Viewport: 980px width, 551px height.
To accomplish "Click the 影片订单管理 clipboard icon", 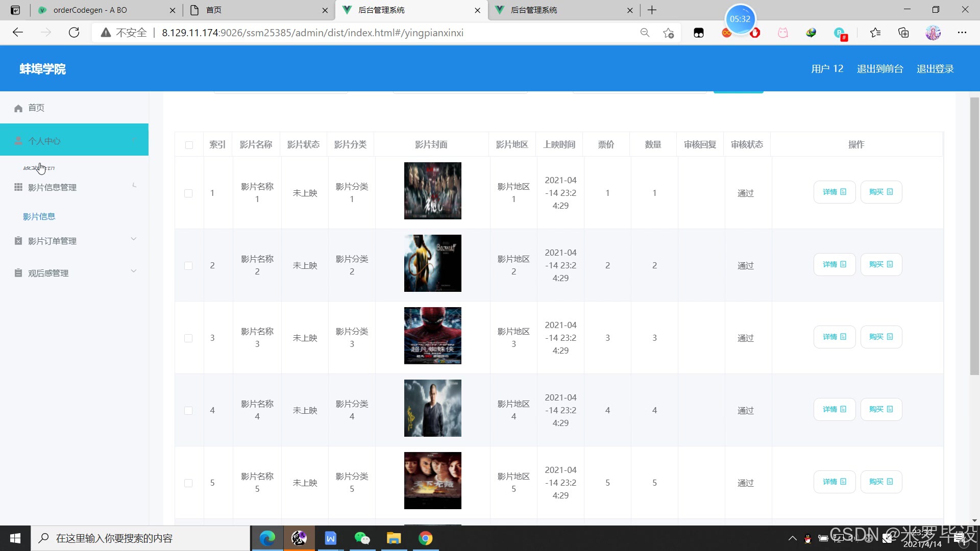I will pyautogui.click(x=18, y=241).
